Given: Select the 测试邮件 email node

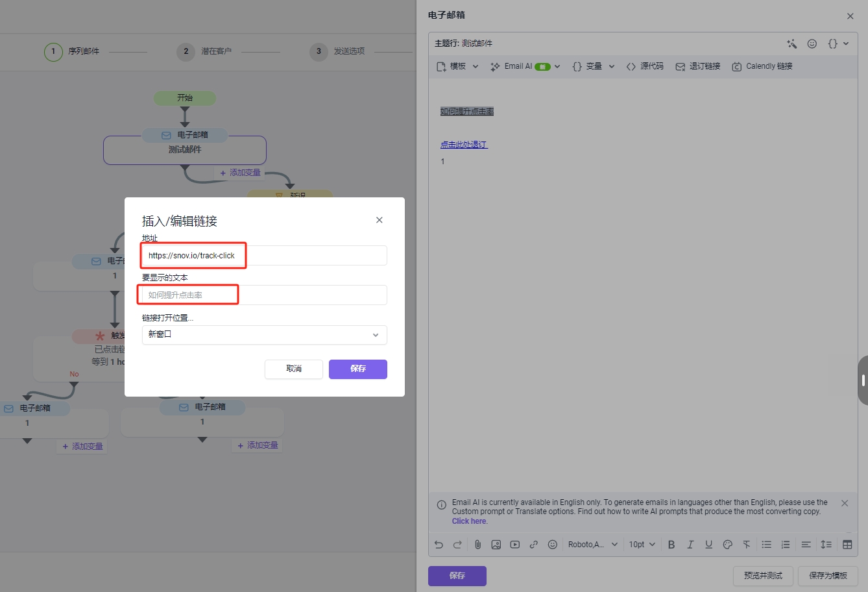Looking at the screenshot, I should [x=185, y=149].
